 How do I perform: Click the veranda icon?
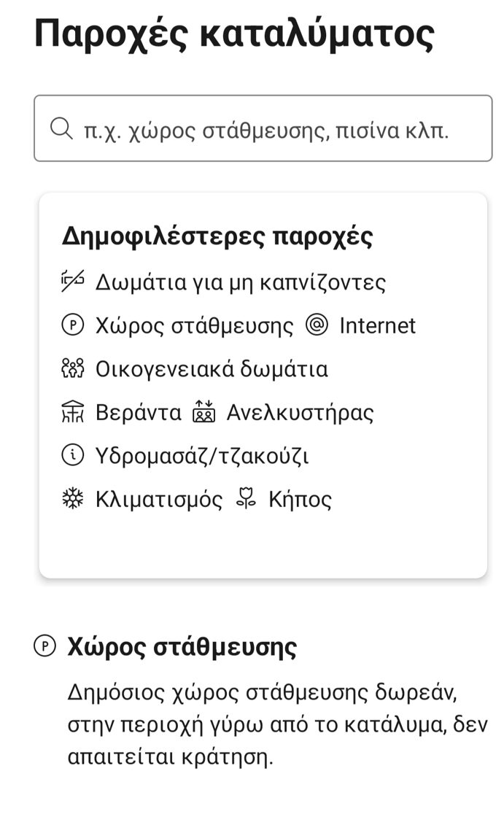click(73, 413)
